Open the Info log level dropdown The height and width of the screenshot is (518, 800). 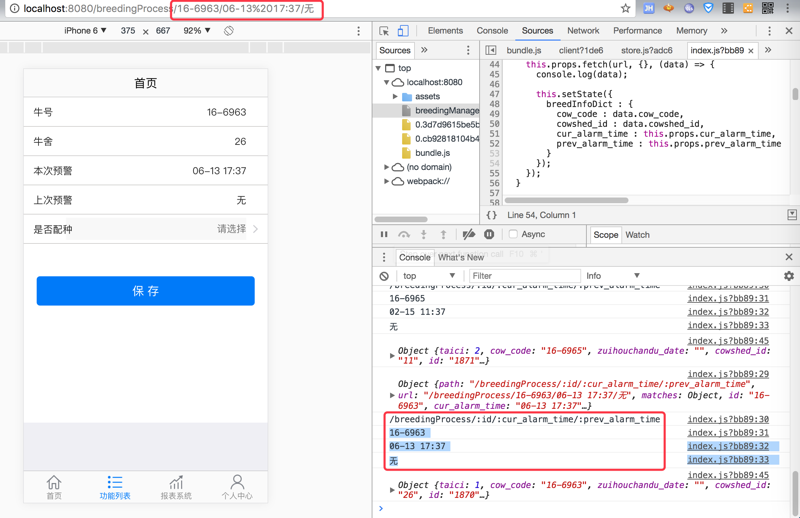click(612, 276)
